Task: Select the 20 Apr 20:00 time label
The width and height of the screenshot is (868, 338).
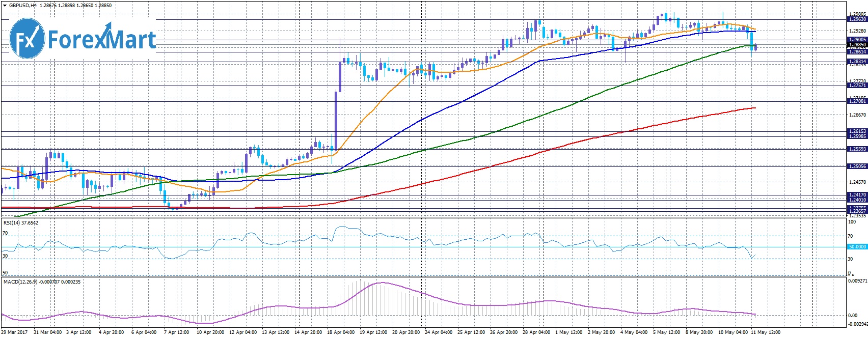Action: [x=406, y=332]
